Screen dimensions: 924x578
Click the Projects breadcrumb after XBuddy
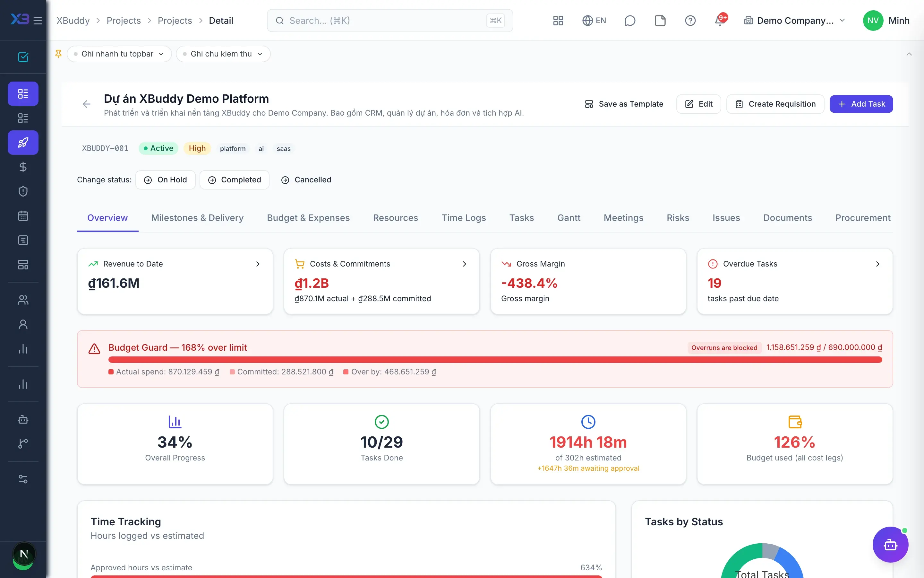123,20
